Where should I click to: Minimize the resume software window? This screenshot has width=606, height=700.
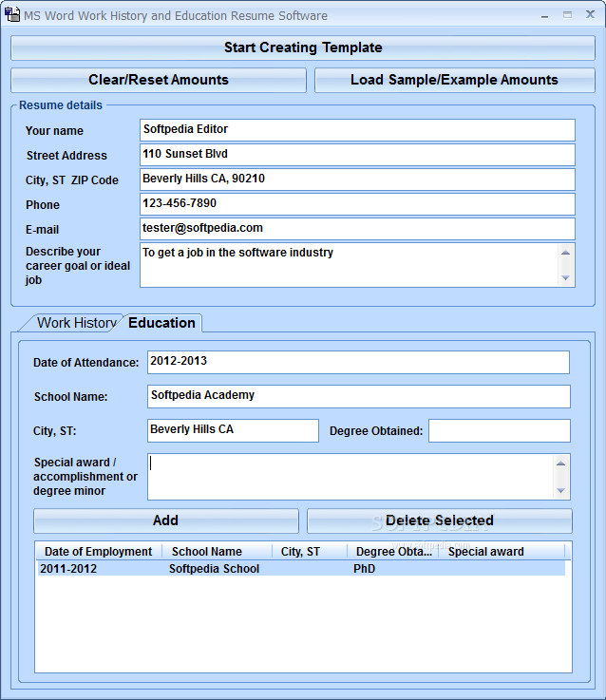tap(544, 15)
